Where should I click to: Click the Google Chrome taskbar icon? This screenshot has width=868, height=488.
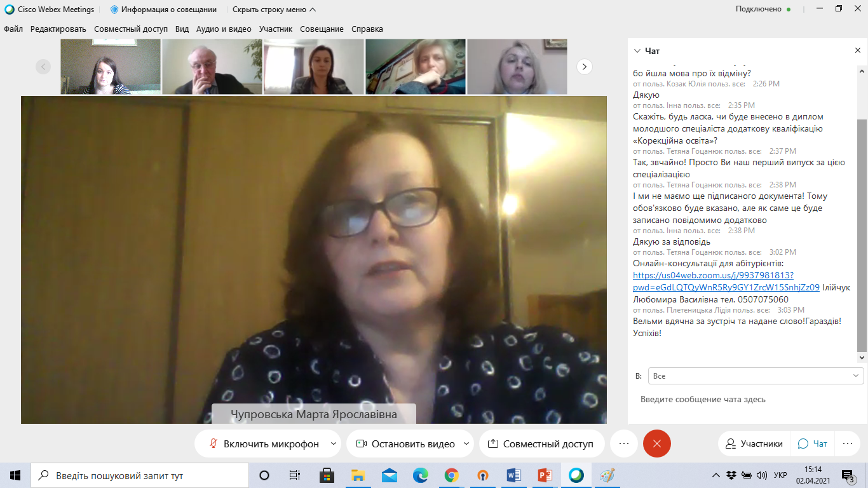point(452,475)
